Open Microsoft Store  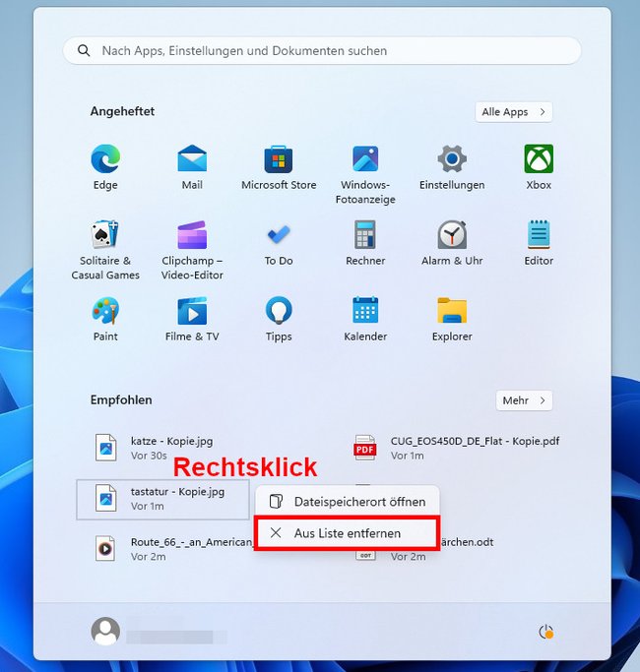point(279,159)
